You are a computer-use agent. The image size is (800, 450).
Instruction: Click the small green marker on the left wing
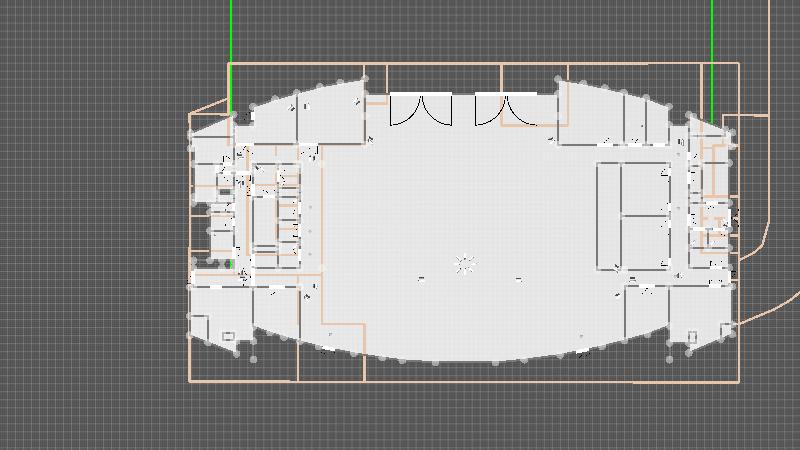(229, 264)
